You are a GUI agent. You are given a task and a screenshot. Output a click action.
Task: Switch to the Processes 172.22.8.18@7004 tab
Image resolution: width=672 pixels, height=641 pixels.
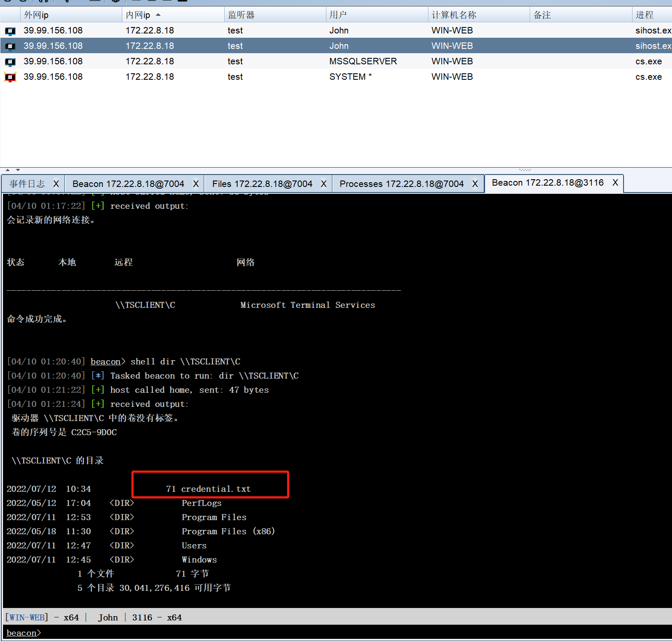[401, 184]
